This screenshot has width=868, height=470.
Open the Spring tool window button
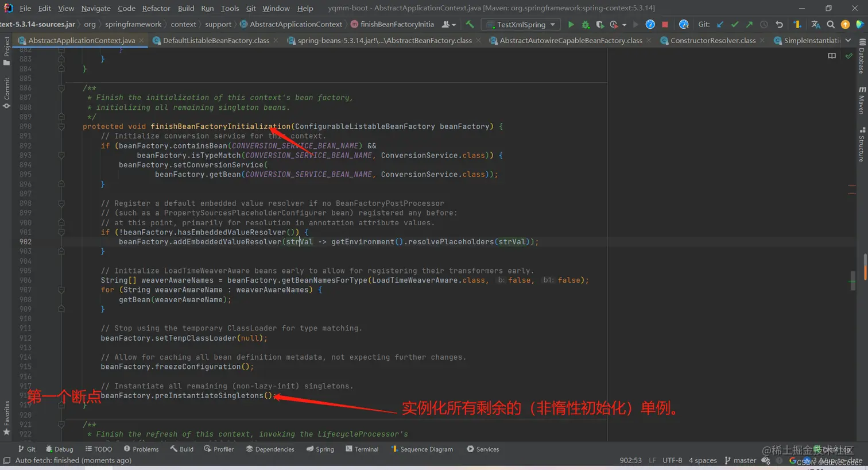coord(320,449)
